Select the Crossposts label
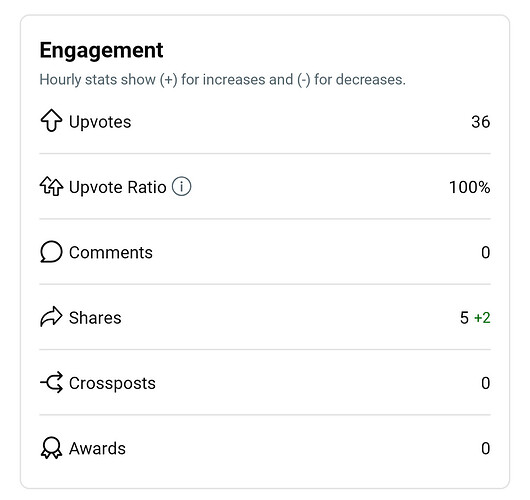The width and height of the screenshot is (530, 500). 112,383
